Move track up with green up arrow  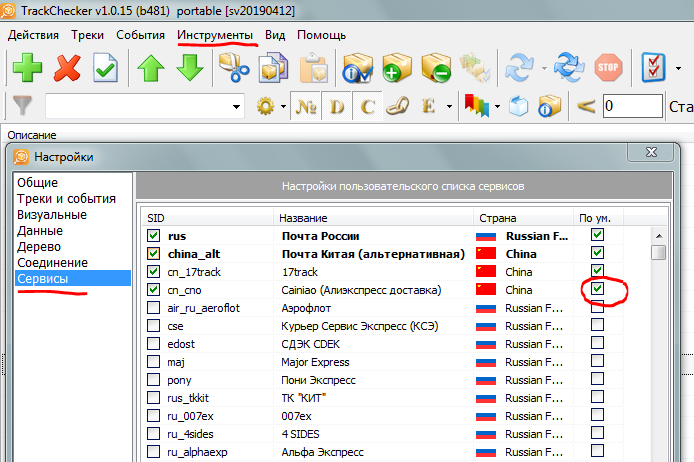pos(150,68)
